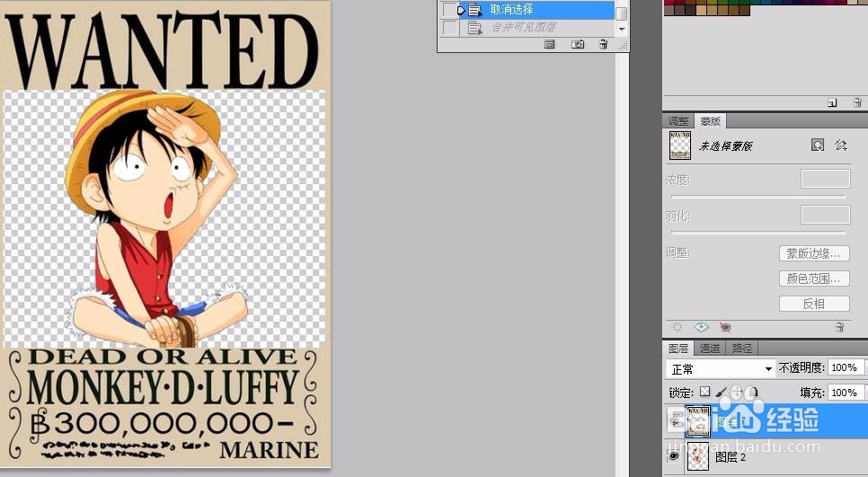
Task: Select the 取消选择 action step
Action: click(536, 9)
